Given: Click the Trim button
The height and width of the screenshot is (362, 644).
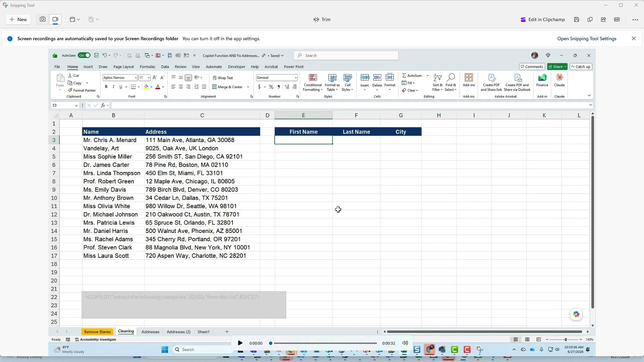Looking at the screenshot, I should pos(322,19).
